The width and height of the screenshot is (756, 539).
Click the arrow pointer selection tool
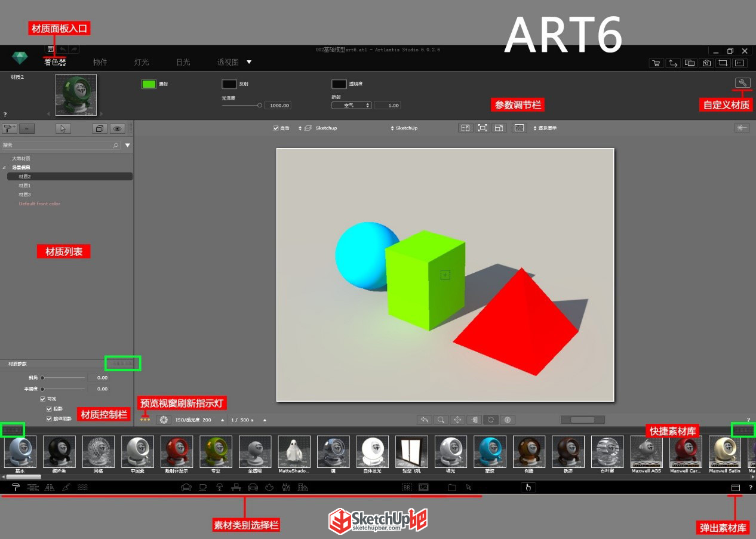[x=63, y=128]
